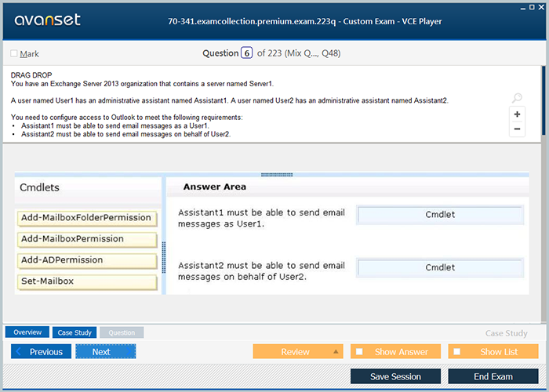Switch to the Overview tab
The image size is (549, 392).
point(27,332)
